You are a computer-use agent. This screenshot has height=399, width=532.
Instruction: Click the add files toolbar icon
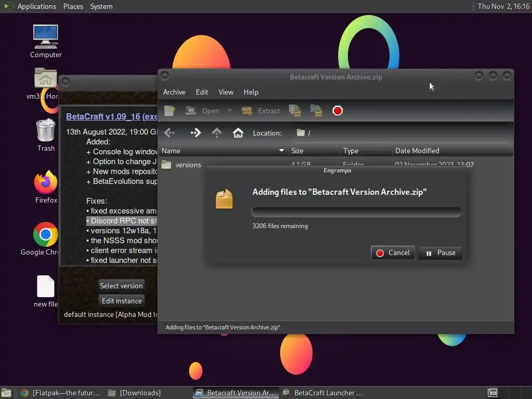(x=295, y=111)
